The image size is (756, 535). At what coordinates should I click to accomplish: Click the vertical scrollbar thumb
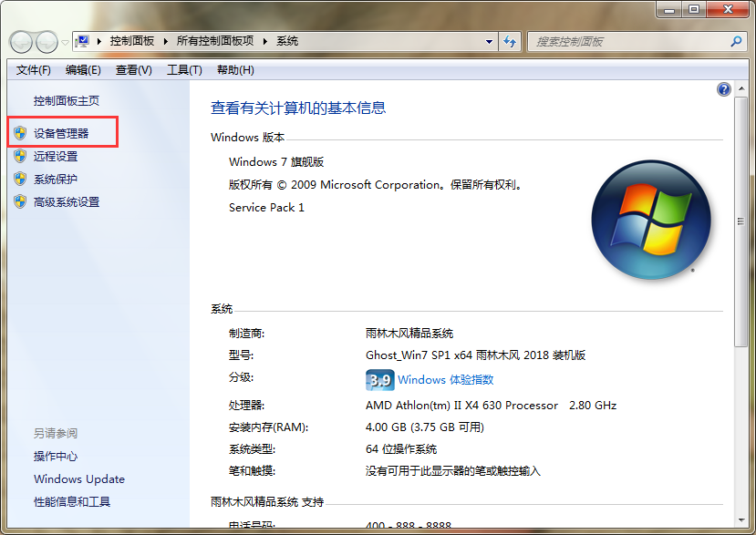tap(740, 221)
